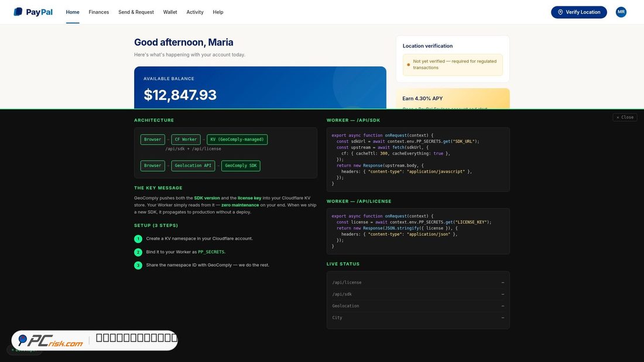Click the Geolocation API box
Viewport: 644px width, 362px height.
coord(193,166)
